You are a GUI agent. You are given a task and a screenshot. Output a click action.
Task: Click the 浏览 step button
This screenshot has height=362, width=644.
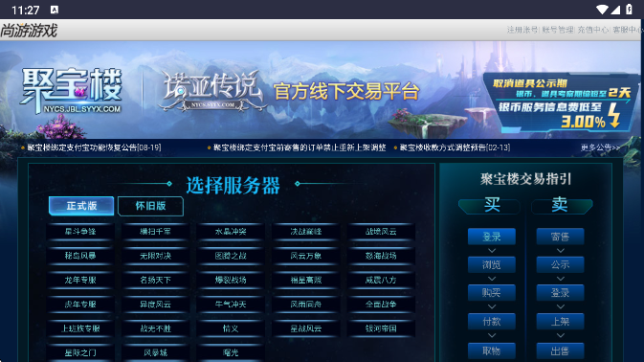click(x=492, y=265)
